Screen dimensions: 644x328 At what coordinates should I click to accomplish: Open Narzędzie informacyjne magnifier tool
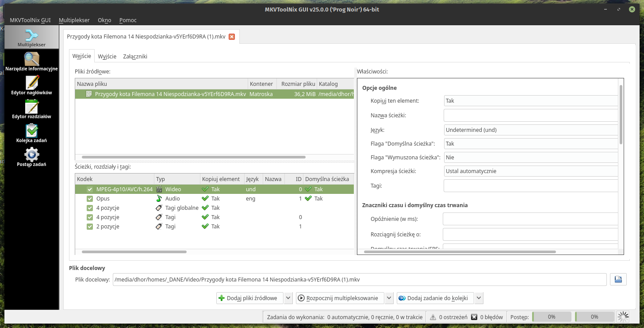[31, 62]
